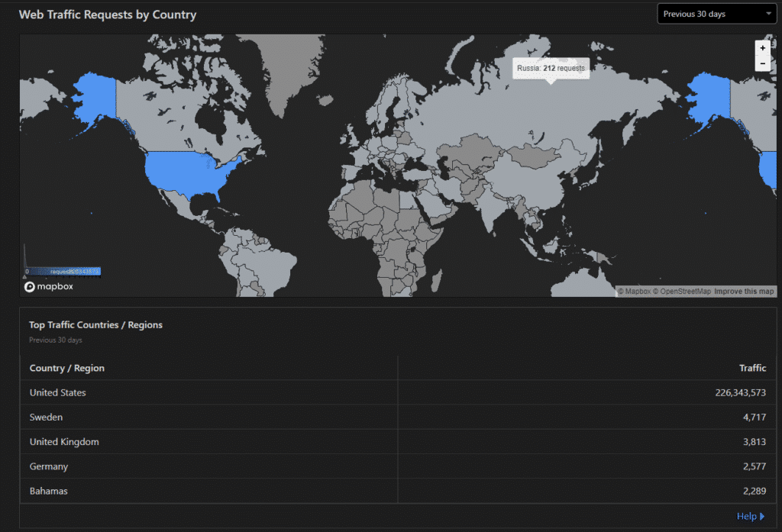
Task: Click the Improve this map link
Action: (x=744, y=292)
